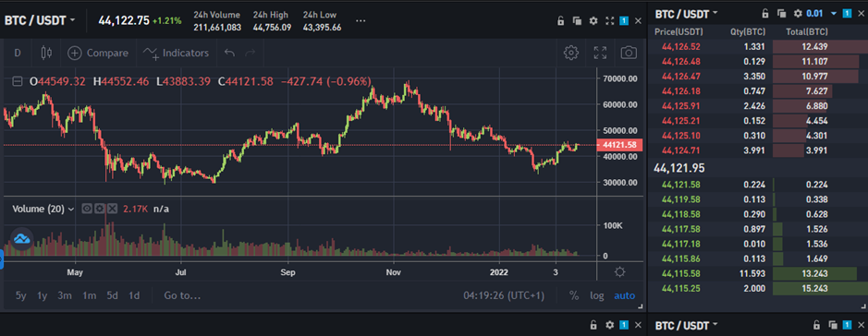Open the Indicators dialog

[176, 53]
